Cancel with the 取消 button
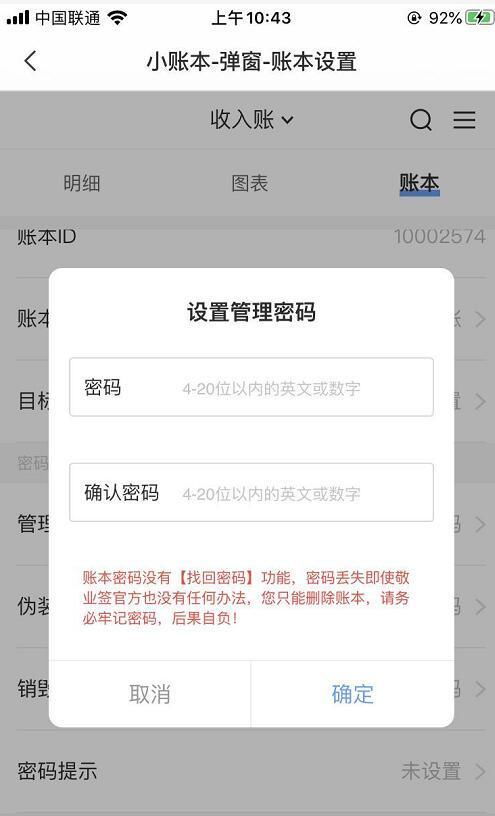Screen dimensions: 495x816 click(x=150, y=694)
